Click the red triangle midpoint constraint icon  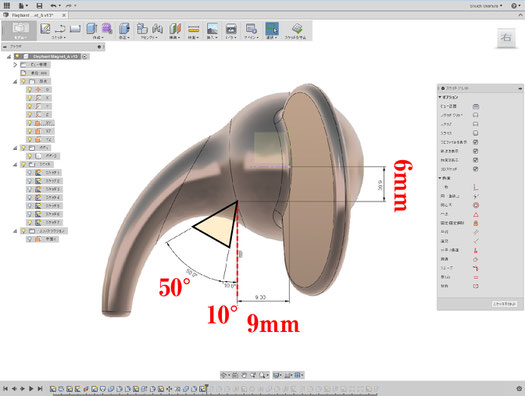[476, 214]
